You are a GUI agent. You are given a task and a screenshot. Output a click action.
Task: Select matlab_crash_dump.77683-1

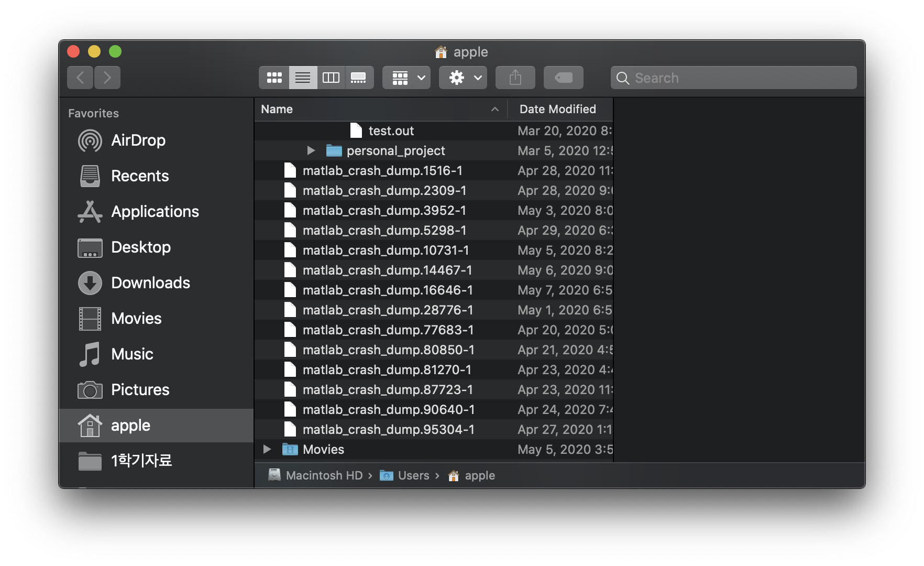coord(434,330)
